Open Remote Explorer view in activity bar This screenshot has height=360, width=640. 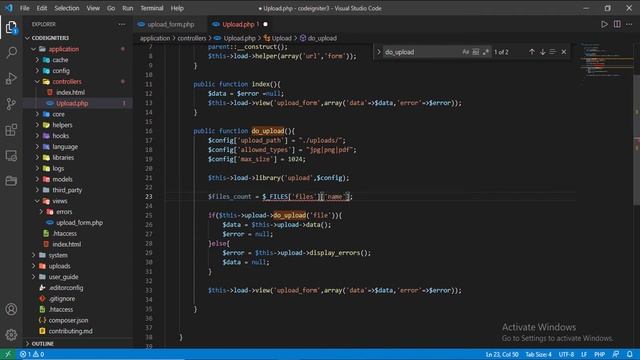tap(11, 156)
